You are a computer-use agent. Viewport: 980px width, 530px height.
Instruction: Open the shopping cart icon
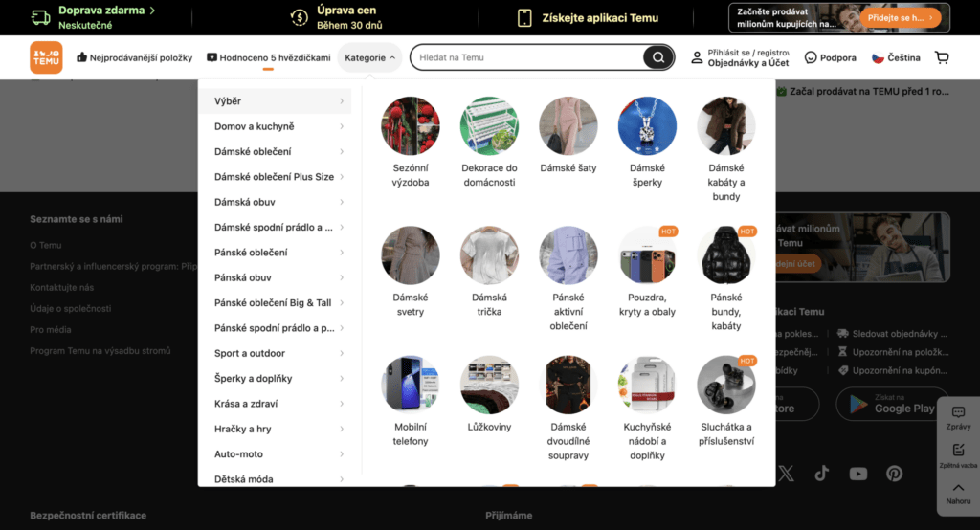pyautogui.click(x=942, y=57)
